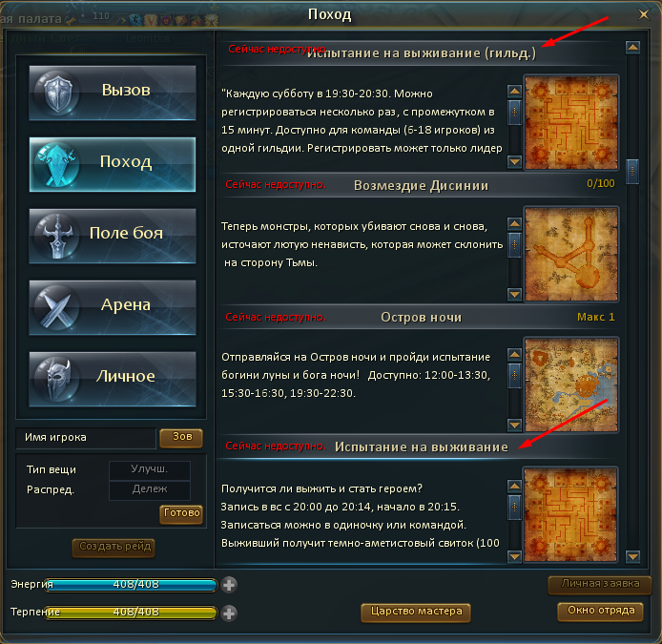
Task: Click the main list scrollbar down arrow
Action: point(632,556)
